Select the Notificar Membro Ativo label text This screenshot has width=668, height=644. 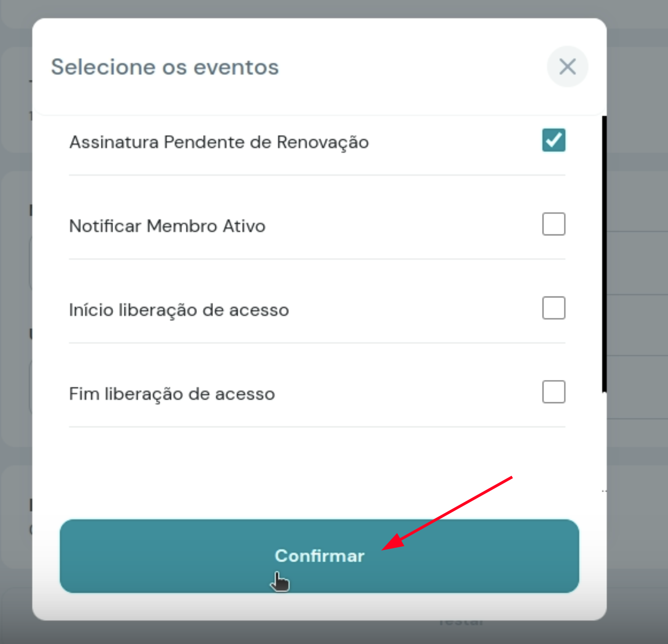pos(167,226)
